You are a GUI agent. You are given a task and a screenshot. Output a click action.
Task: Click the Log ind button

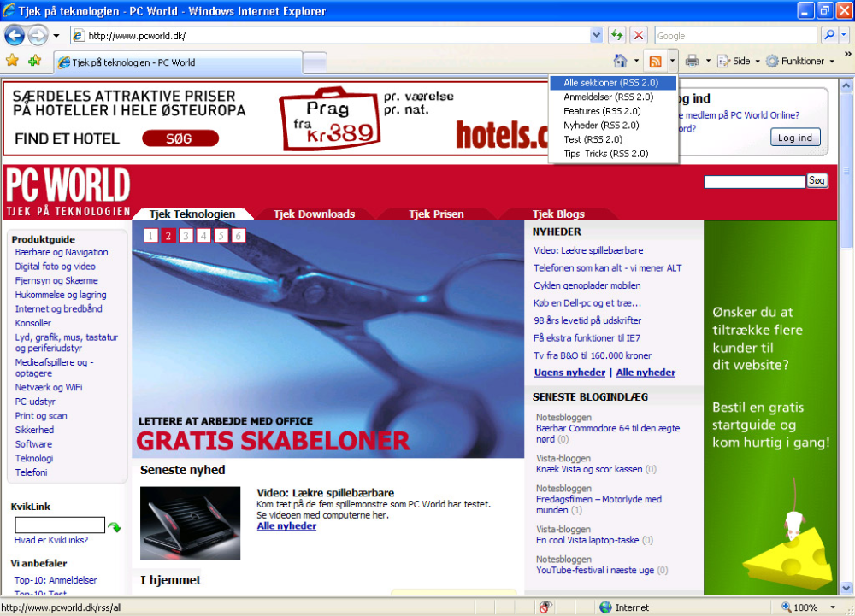[x=794, y=138]
